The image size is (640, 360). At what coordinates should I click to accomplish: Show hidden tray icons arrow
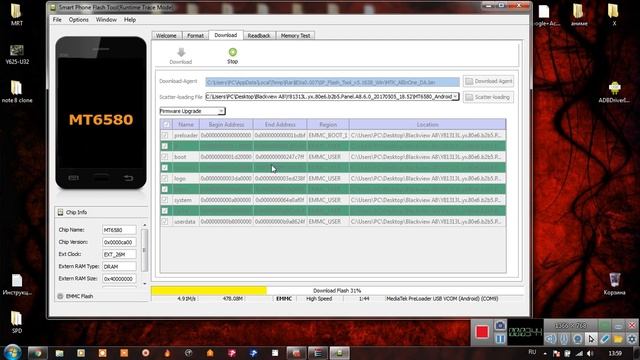[x=545, y=353]
